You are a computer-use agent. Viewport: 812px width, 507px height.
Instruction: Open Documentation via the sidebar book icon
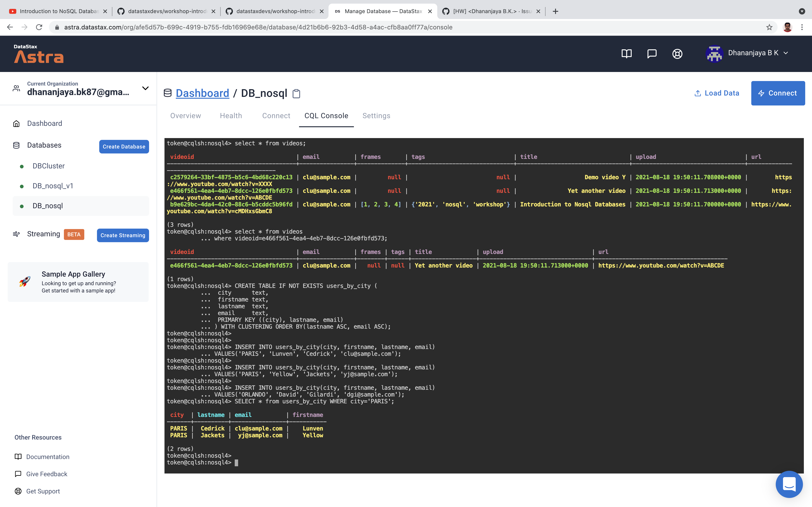(17, 457)
